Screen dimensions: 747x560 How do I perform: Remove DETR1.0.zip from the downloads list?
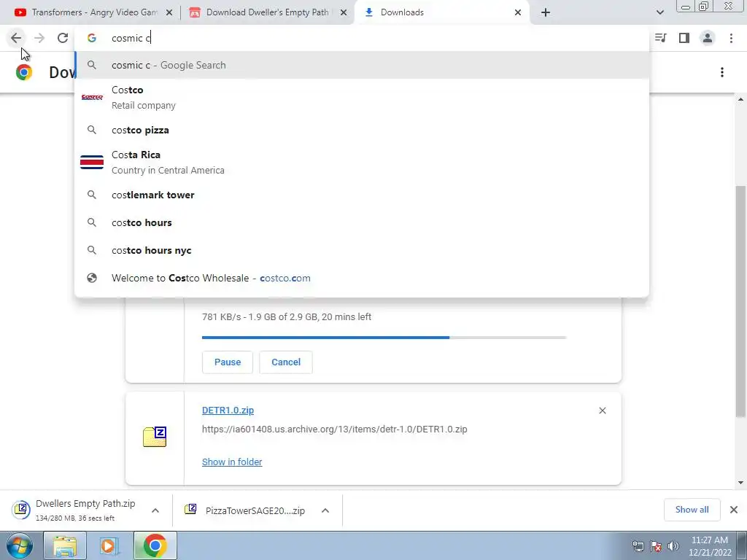(602, 411)
